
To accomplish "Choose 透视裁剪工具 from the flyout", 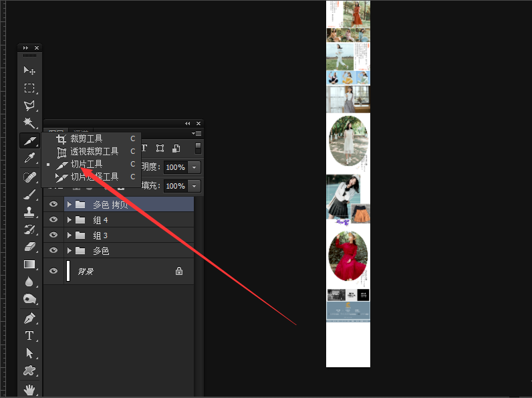I will point(91,151).
